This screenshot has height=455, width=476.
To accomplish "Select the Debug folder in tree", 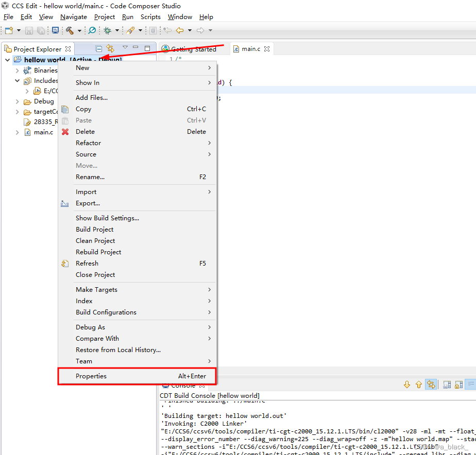I will [44, 101].
